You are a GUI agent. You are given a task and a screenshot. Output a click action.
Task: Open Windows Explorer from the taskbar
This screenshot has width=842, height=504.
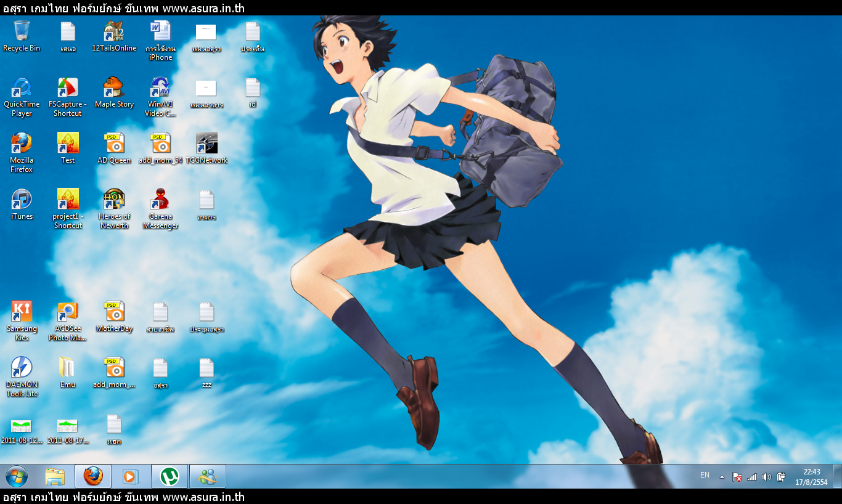[55, 476]
